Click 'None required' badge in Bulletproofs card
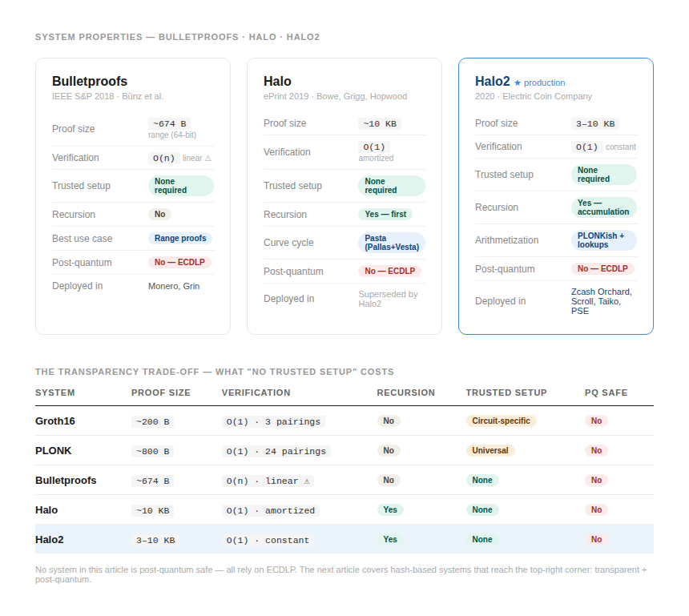 180,186
